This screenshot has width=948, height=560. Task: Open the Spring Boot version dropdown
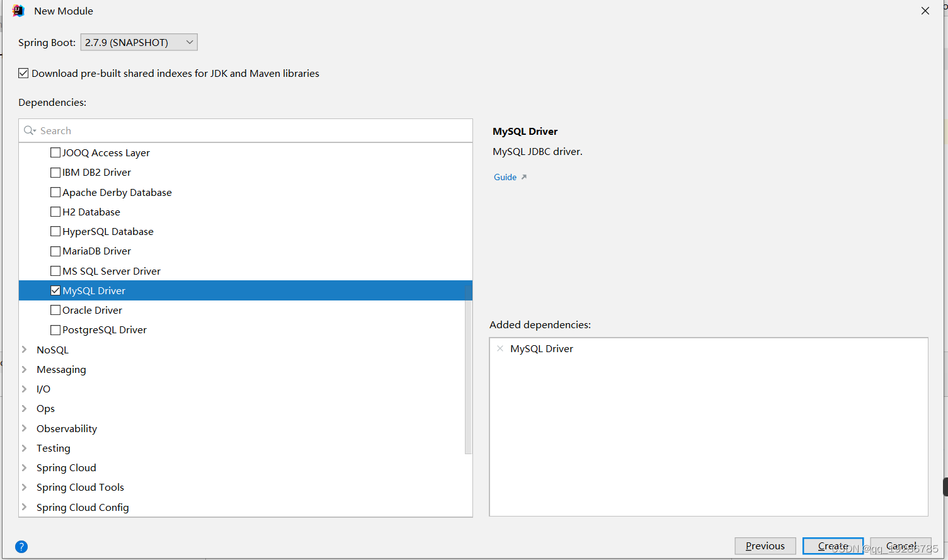139,42
